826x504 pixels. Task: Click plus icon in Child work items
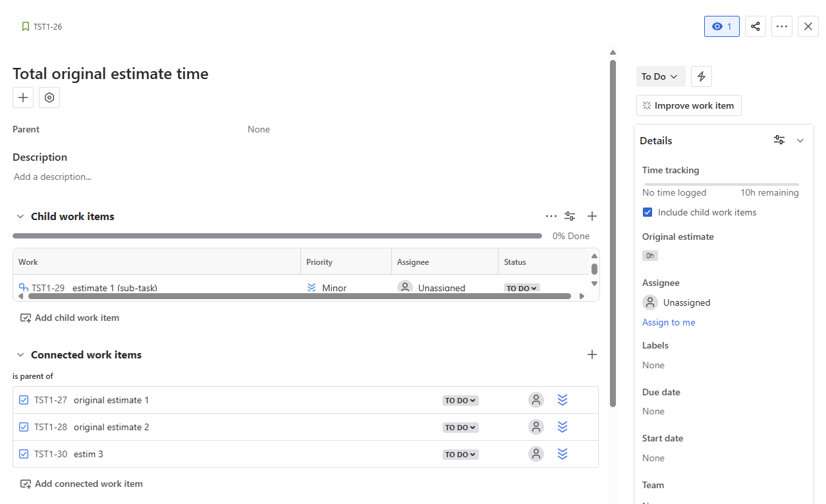point(592,216)
